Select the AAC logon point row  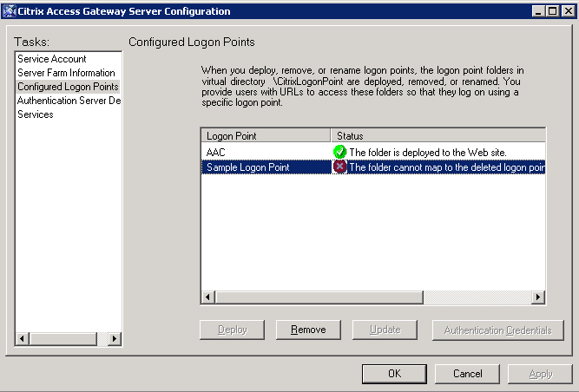click(373, 152)
